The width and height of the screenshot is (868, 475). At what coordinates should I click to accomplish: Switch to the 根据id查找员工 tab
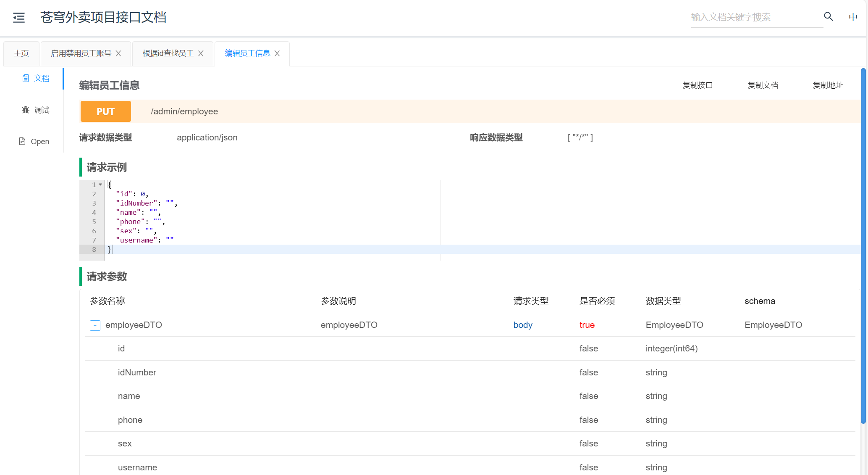168,53
